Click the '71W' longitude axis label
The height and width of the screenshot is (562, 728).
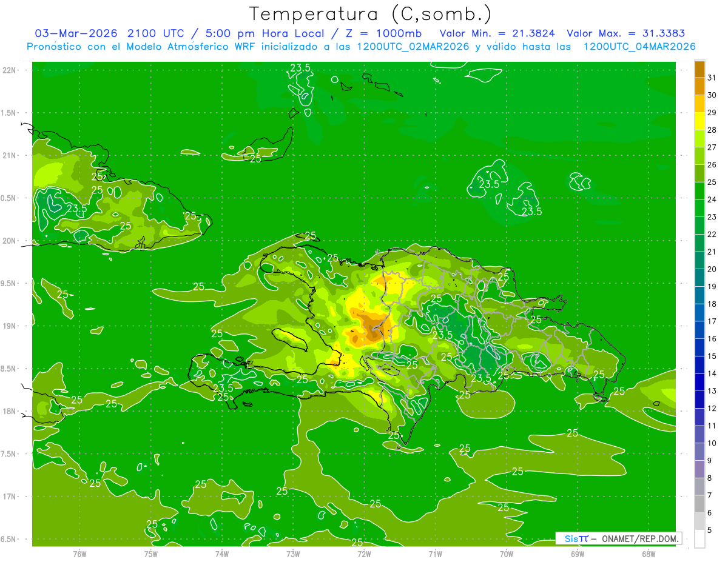pyautogui.click(x=435, y=554)
